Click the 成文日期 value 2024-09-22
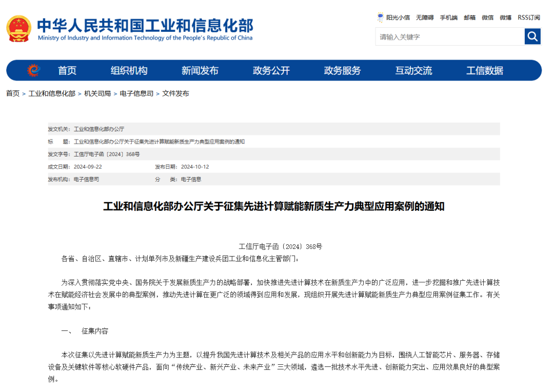The height and width of the screenshot is (392, 554). point(88,167)
